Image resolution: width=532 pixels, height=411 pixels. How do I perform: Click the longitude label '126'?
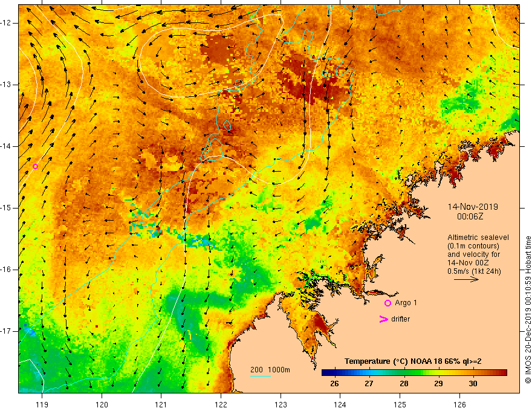coord(459,404)
